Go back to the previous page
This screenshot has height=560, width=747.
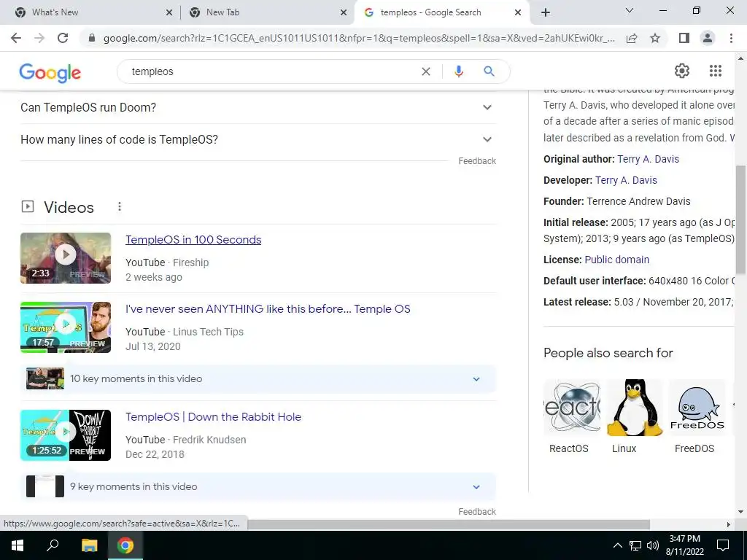(16, 38)
